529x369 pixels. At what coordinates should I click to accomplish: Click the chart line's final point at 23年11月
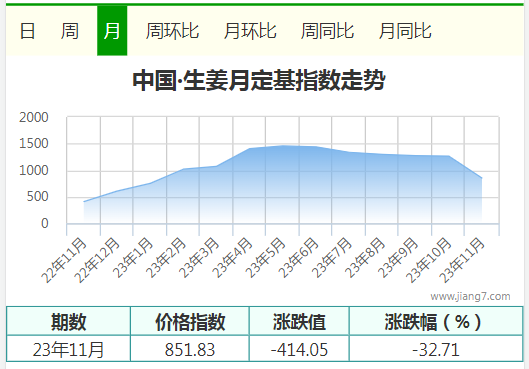481,178
